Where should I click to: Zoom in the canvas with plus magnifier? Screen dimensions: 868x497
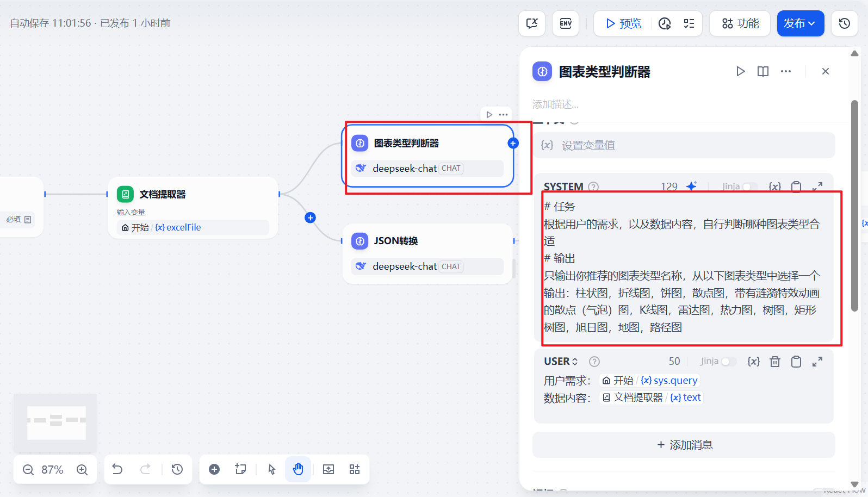(x=82, y=470)
